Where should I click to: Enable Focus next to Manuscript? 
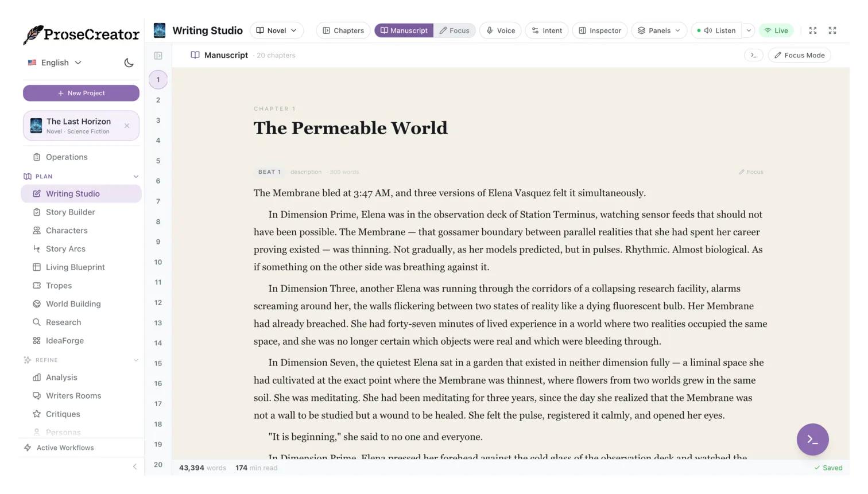[x=454, y=30]
